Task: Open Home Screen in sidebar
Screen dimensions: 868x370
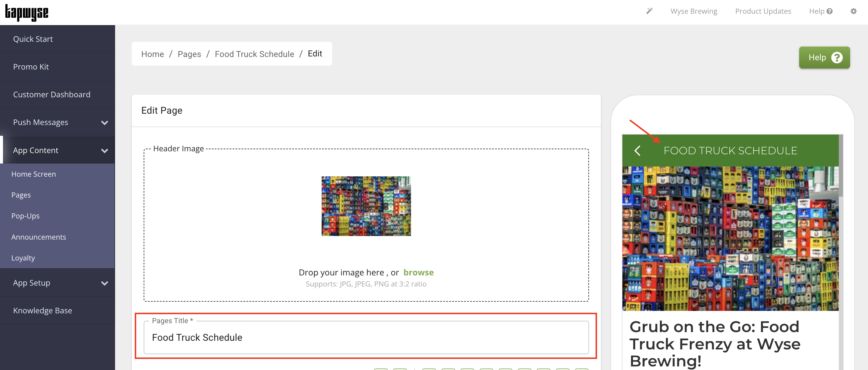Action: (34, 174)
